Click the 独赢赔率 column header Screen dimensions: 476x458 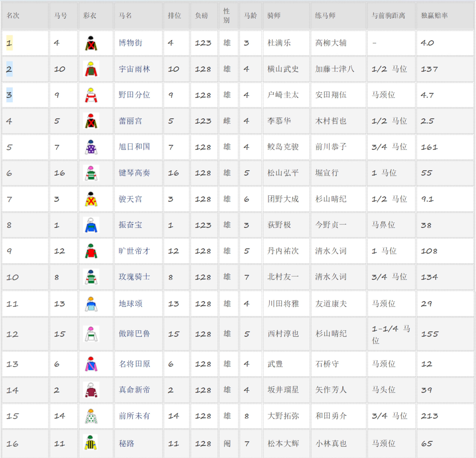point(434,16)
